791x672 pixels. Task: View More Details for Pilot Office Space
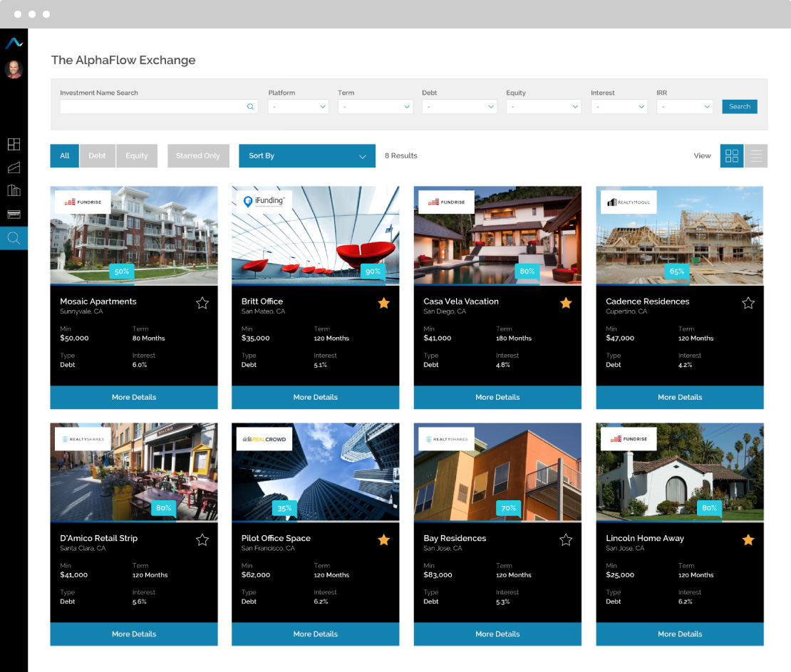pyautogui.click(x=315, y=634)
